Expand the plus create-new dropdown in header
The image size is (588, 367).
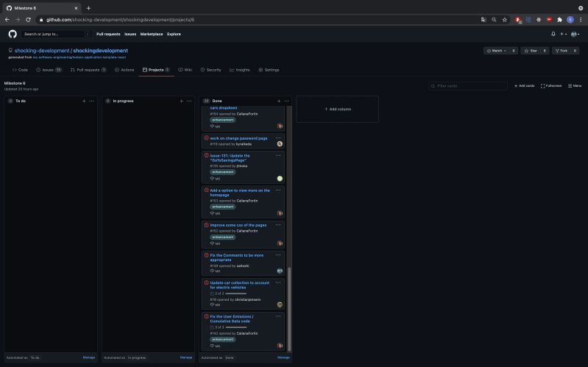tap(563, 34)
